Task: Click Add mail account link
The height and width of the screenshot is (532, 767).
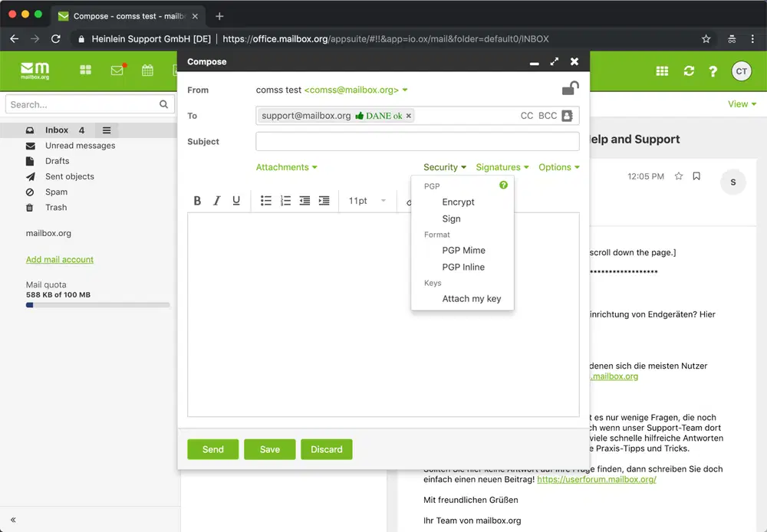Action: (x=60, y=260)
